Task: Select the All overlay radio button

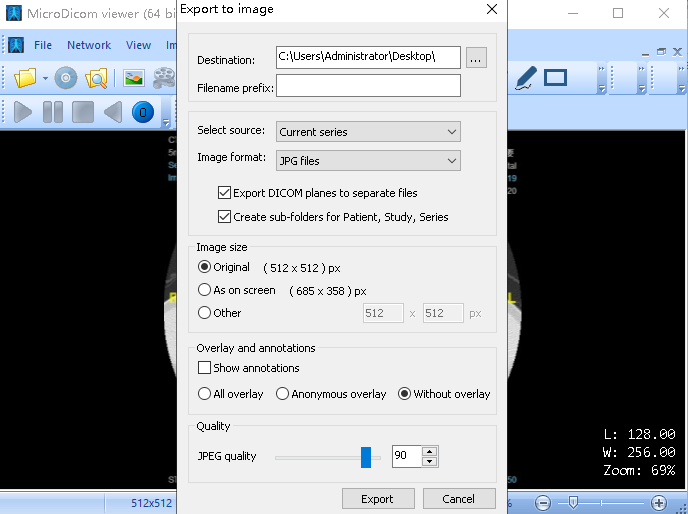Action: pos(204,394)
